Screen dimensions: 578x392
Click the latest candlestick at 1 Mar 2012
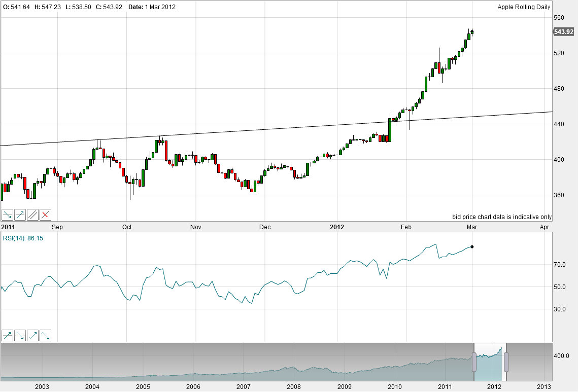(x=472, y=32)
